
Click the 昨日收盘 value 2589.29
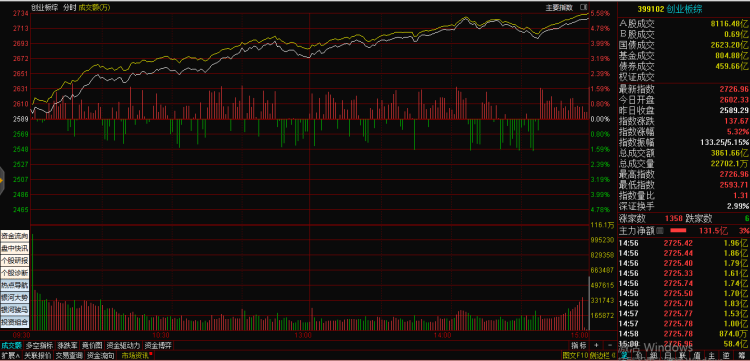point(734,111)
